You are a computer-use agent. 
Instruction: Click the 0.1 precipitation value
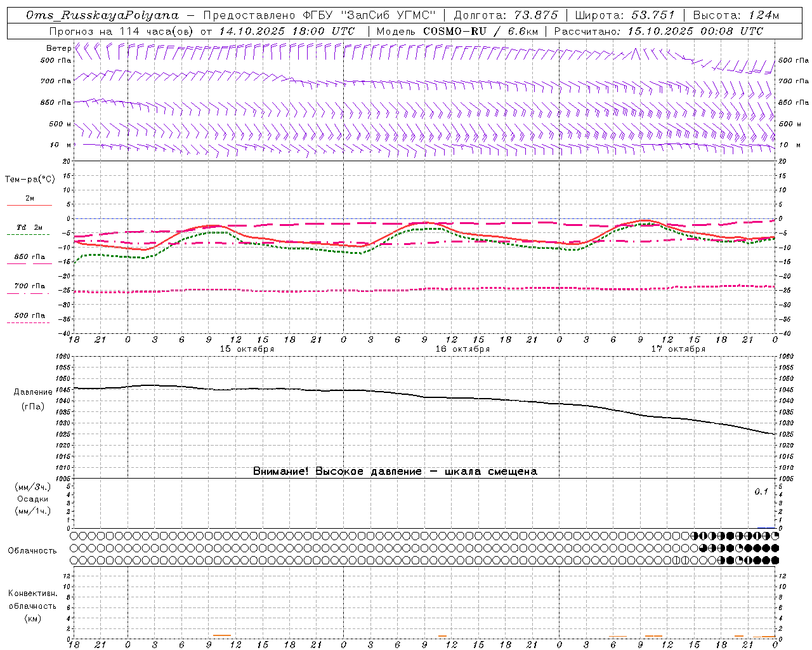[x=761, y=491]
